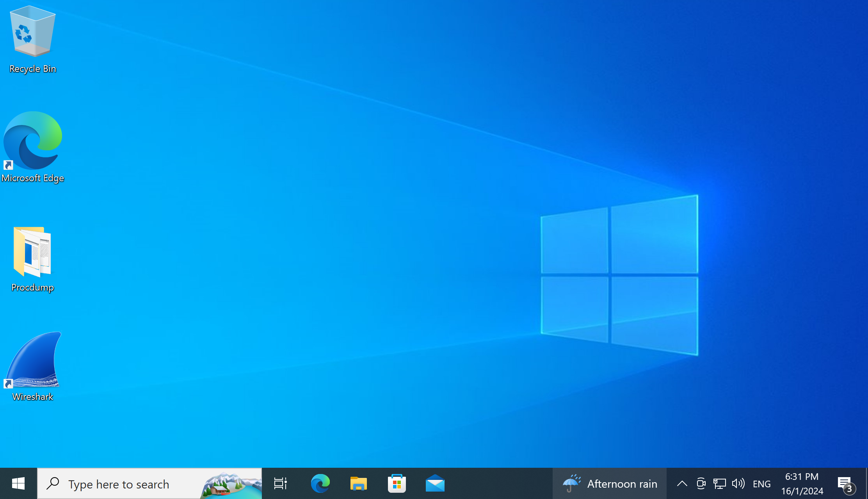Open the network status tray icon
The image size is (868, 499).
[720, 483]
